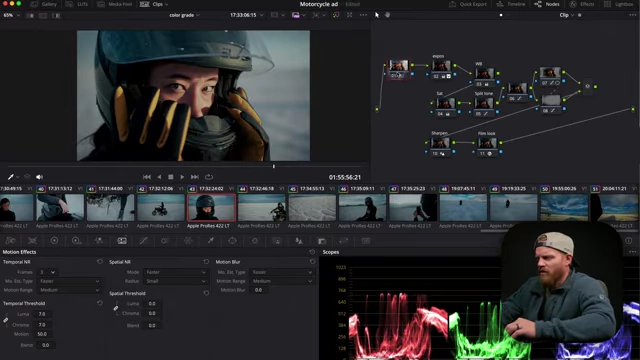The width and height of the screenshot is (640, 360).
Task: Reset all Motion Effects settings
Action: pos(312,252)
